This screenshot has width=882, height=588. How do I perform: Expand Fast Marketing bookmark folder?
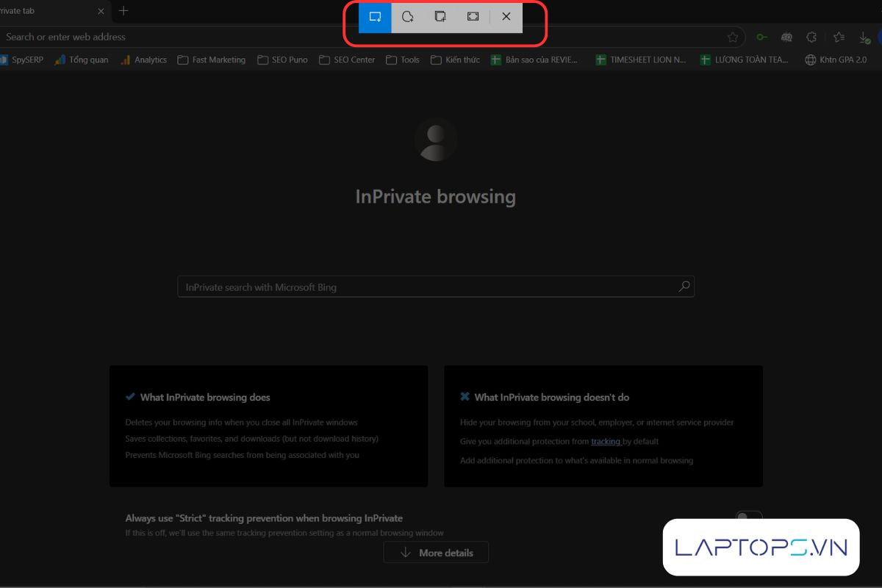212,60
